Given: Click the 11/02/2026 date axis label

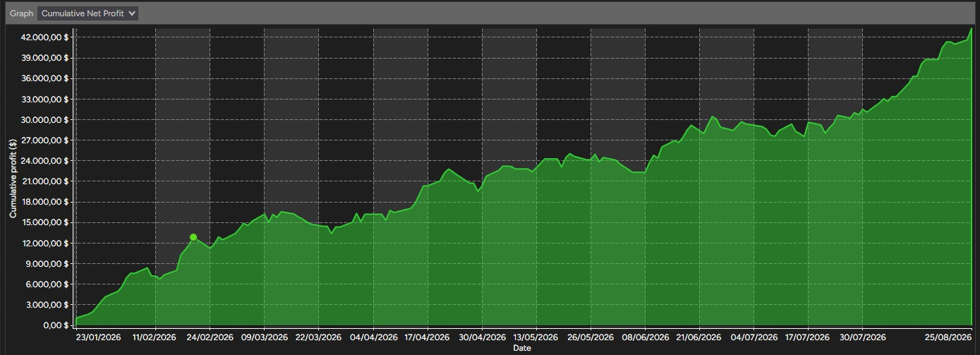Looking at the screenshot, I should tap(155, 337).
